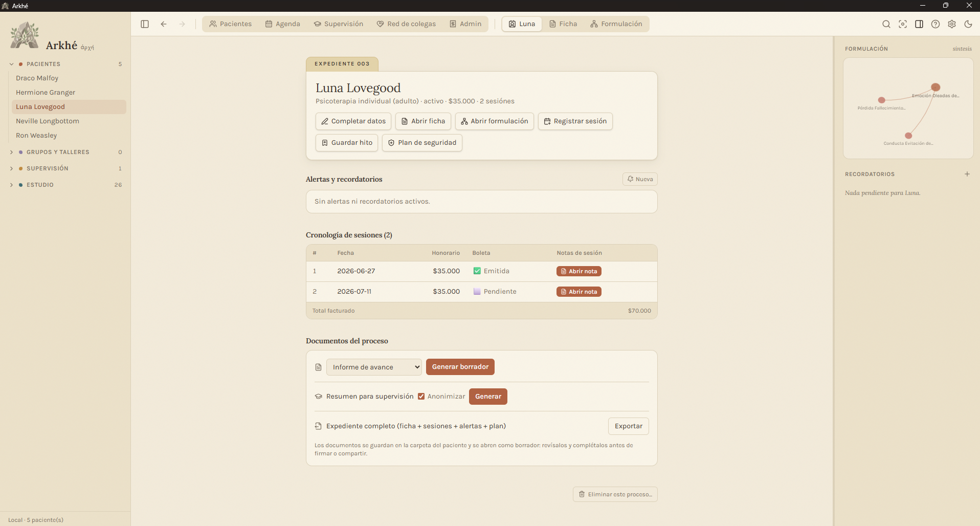Image resolution: width=980 pixels, height=526 pixels.
Task: Open the Admin tab
Action: pos(465,24)
